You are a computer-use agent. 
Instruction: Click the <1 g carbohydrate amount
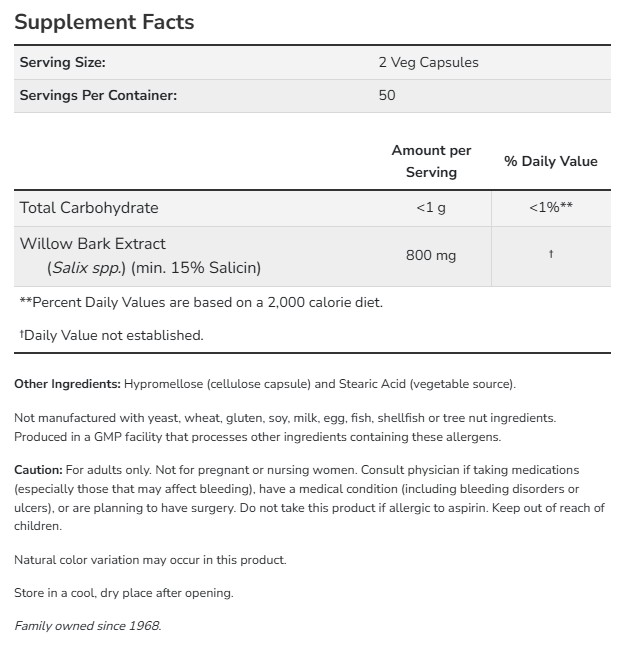431,208
